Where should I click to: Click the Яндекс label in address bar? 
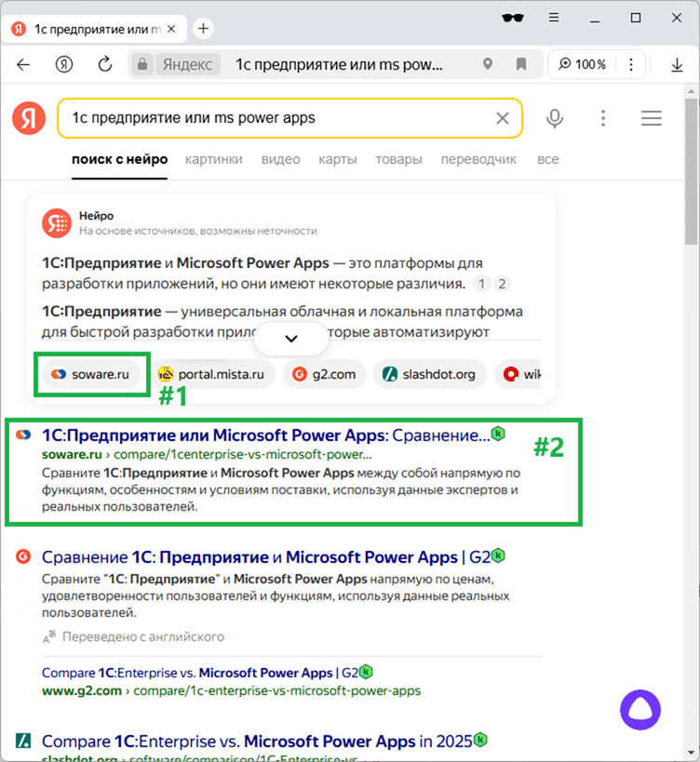(187, 64)
